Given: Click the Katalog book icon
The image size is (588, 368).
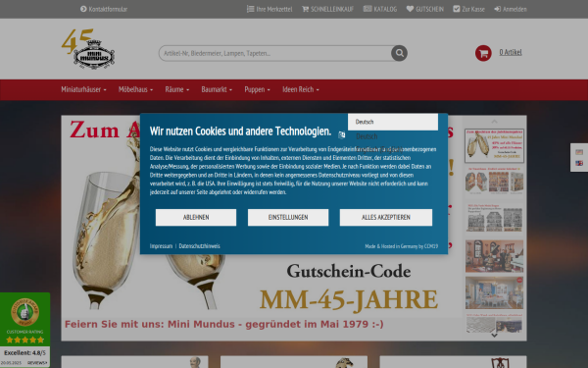Looking at the screenshot, I should tap(367, 9).
